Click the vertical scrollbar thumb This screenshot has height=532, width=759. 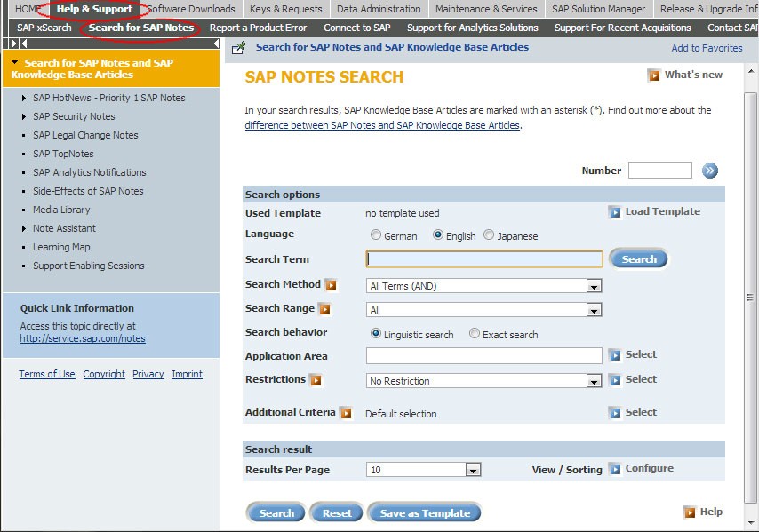pyautogui.click(x=750, y=298)
